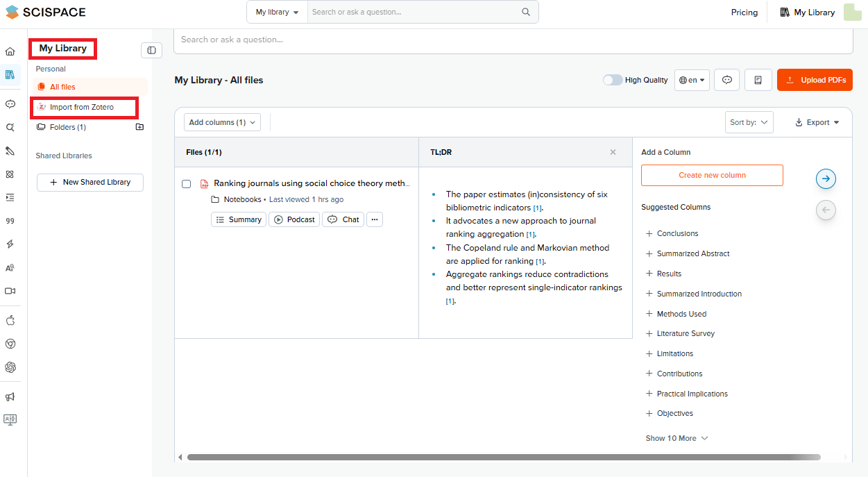Expand Show 10 More suggested columns
Image resolution: width=868 pixels, height=477 pixels.
[x=676, y=438]
